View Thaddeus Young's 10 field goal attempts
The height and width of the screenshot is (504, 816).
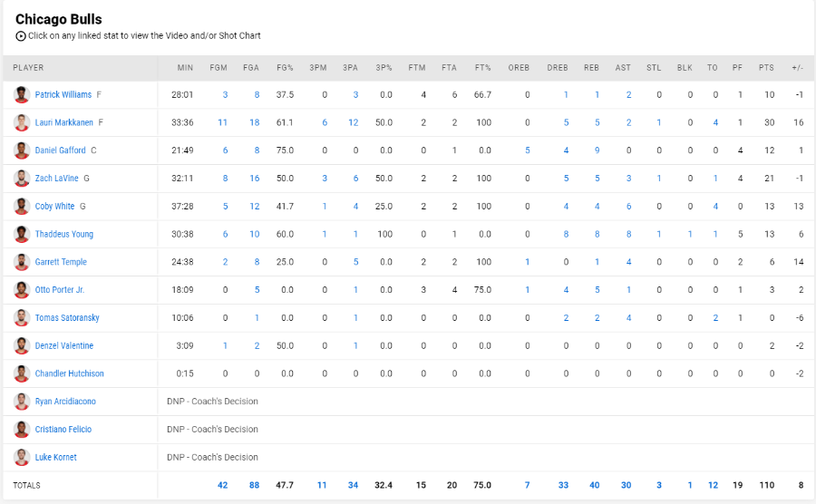point(254,234)
